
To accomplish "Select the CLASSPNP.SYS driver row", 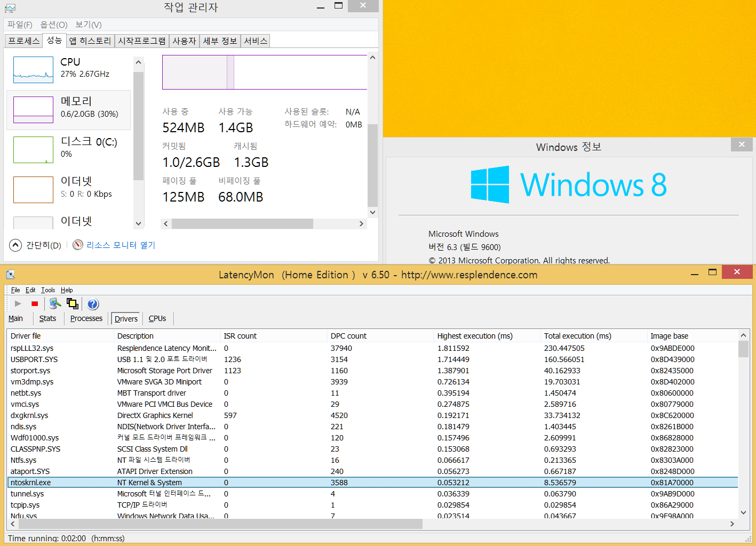I will tap(372, 449).
